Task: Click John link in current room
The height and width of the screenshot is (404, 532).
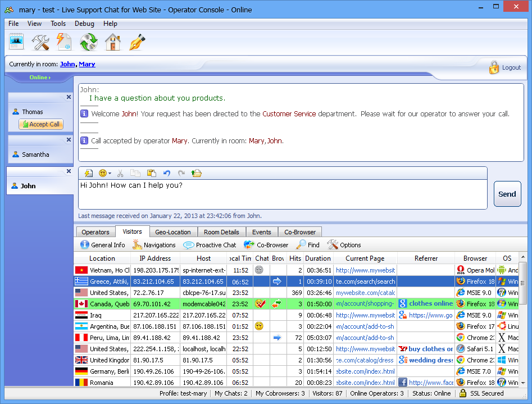Action: click(x=67, y=64)
